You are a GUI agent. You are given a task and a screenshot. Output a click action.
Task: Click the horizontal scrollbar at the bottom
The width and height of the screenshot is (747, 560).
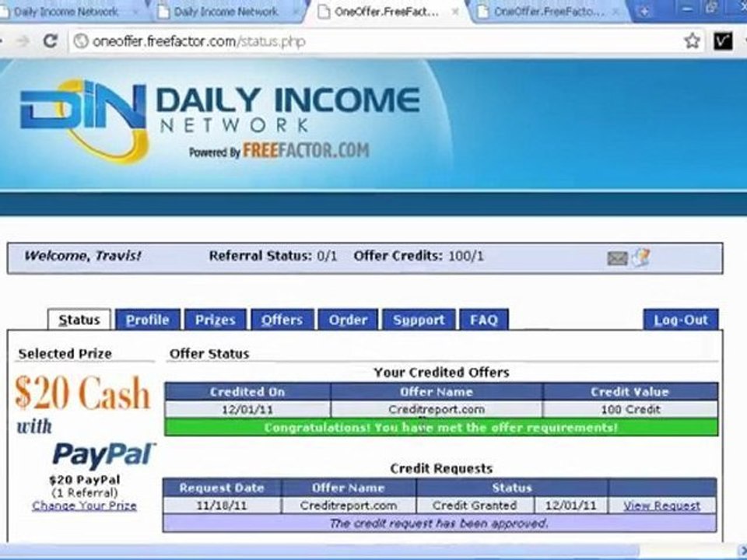pyautogui.click(x=319, y=551)
